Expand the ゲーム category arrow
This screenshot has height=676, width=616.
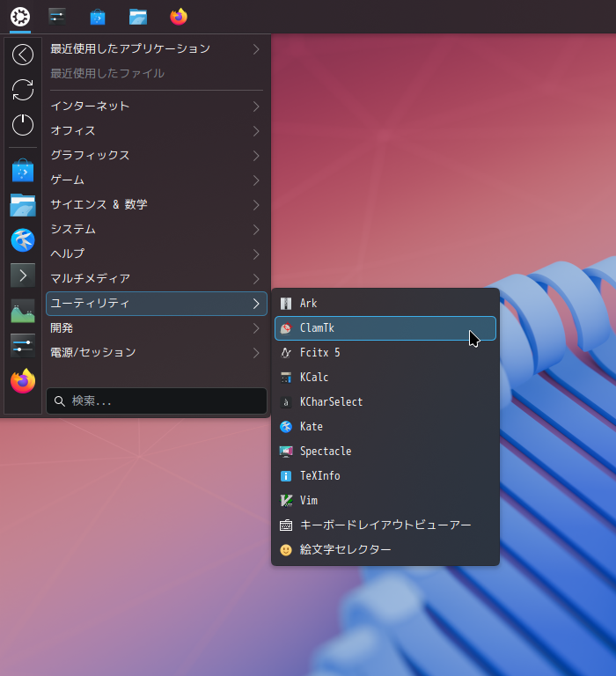click(x=256, y=180)
